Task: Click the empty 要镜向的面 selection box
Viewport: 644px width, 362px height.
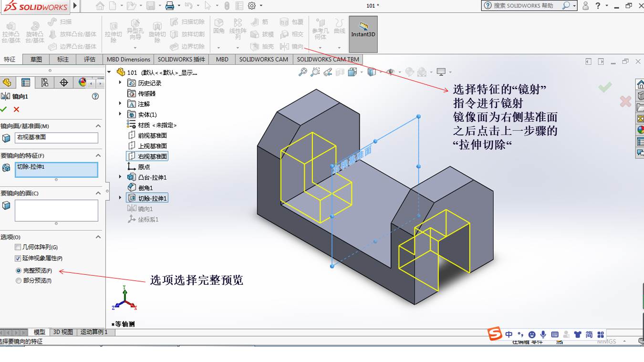Action: tap(56, 210)
